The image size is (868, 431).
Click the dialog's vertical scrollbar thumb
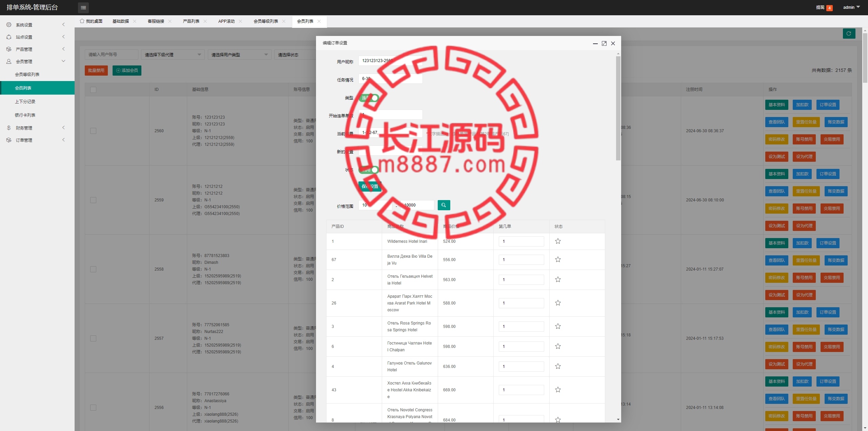tap(618, 109)
